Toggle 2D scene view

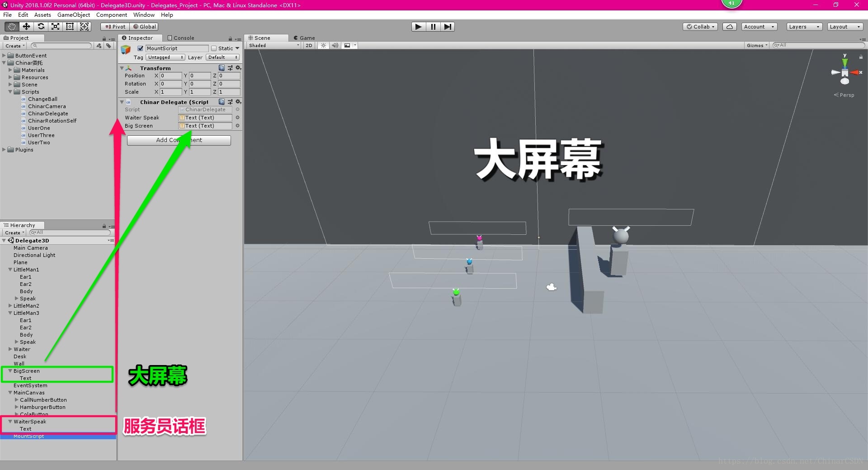309,45
